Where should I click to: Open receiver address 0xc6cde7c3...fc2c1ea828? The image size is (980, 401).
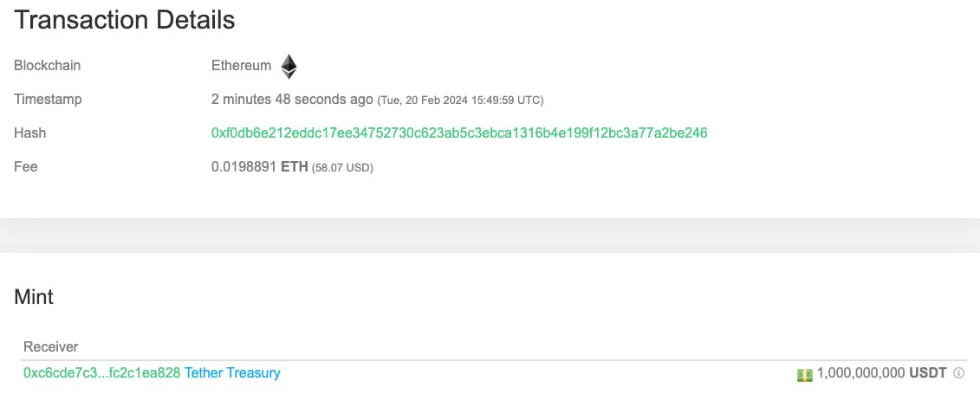point(101,372)
